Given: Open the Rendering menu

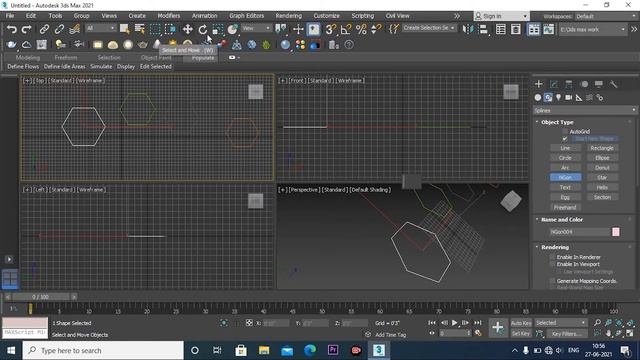Looking at the screenshot, I should 289,16.
